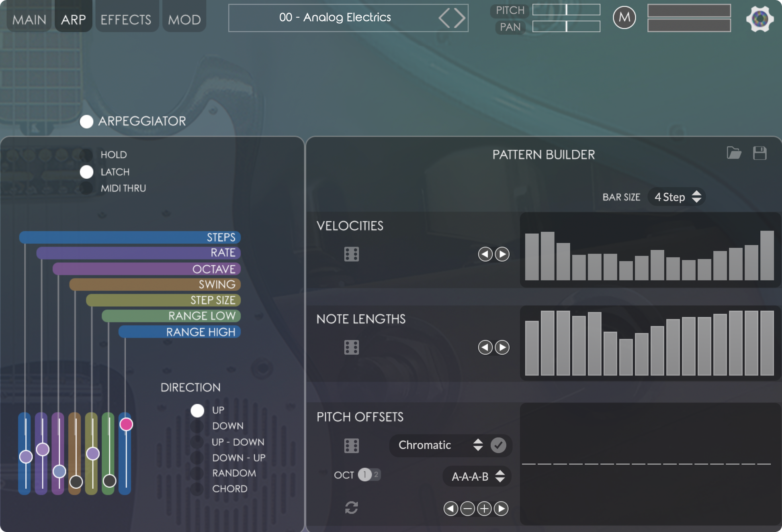
Task: Randomize velocities with the dice icon
Action: tap(351, 254)
